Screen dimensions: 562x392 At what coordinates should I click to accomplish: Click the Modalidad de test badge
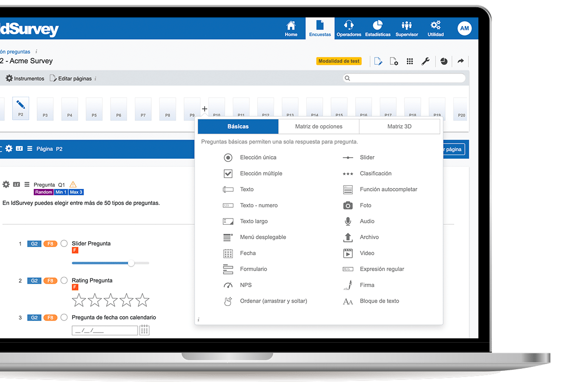point(339,61)
